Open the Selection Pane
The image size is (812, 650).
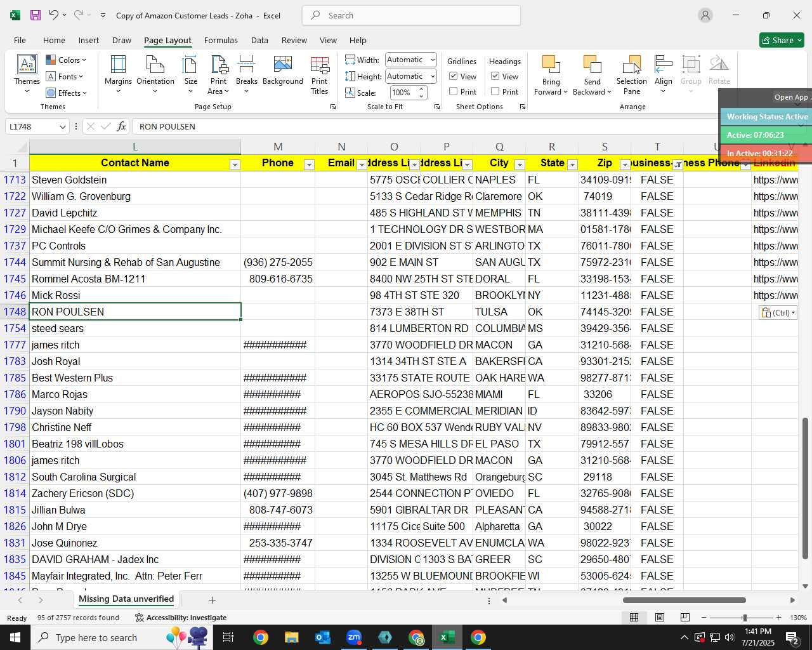632,74
